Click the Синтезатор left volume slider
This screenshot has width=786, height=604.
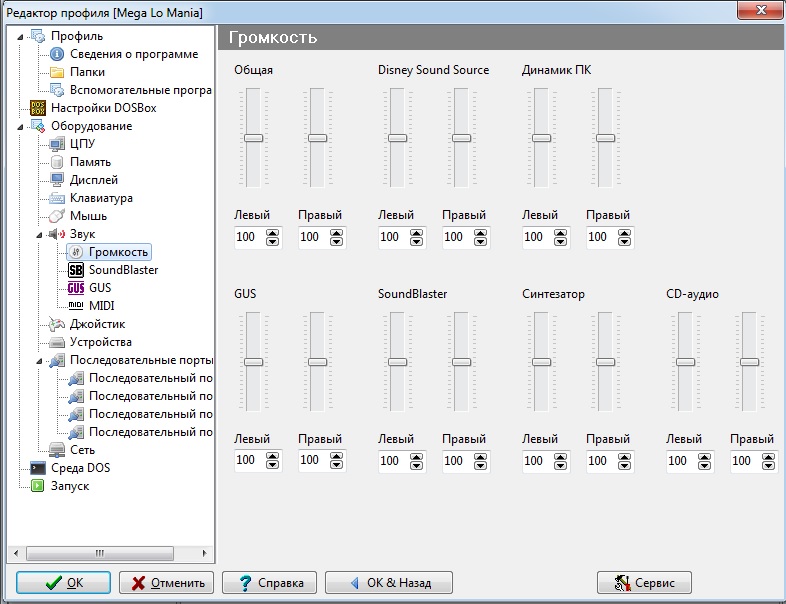[541, 362]
